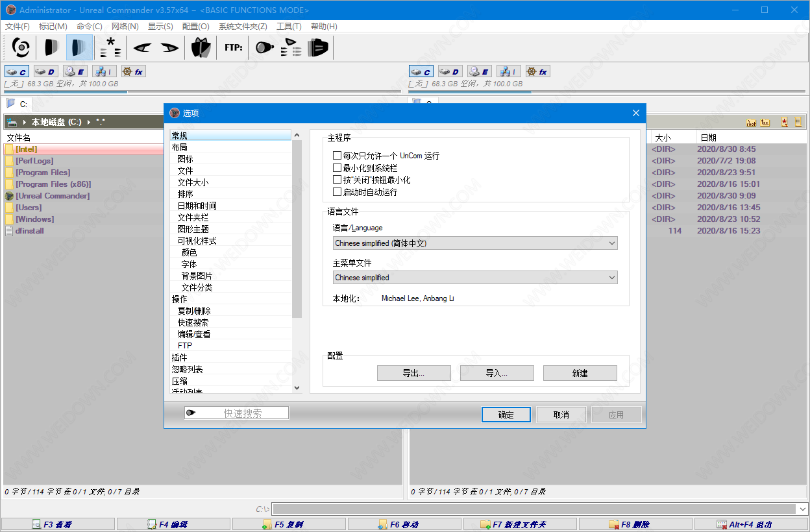Select drive E in left panel
Screen dimensions: 810x532
tap(75, 71)
